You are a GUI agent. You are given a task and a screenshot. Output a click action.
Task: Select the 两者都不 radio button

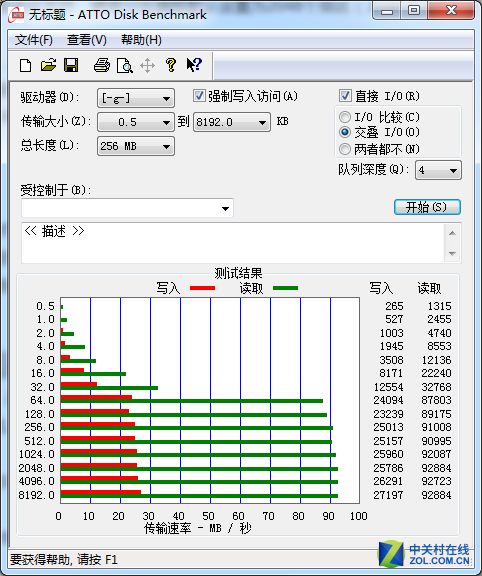[x=345, y=149]
